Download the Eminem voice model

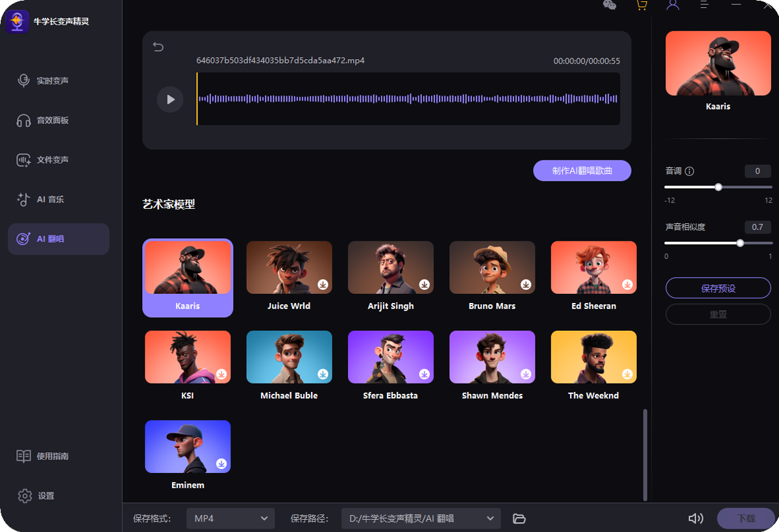[221, 463]
